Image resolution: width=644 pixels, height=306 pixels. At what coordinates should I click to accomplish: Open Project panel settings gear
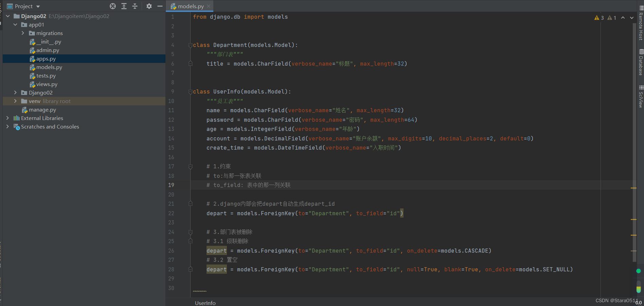pyautogui.click(x=149, y=6)
